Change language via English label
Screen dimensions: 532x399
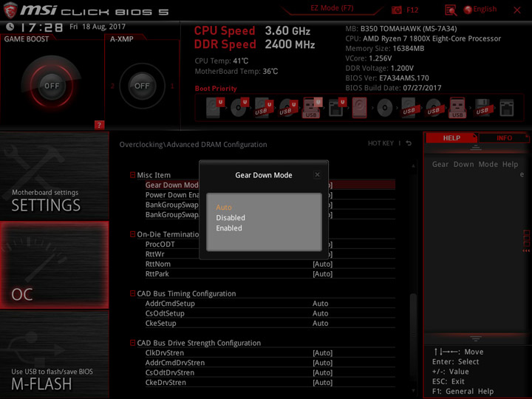(485, 9)
